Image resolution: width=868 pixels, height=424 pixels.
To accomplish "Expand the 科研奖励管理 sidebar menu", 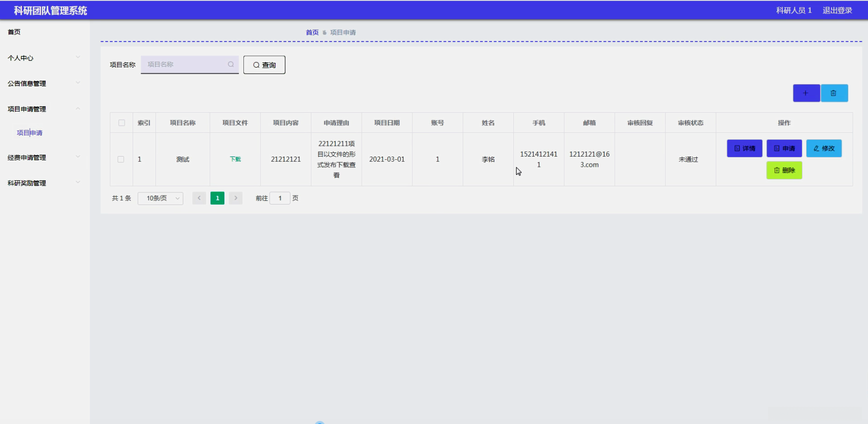I will pos(45,183).
